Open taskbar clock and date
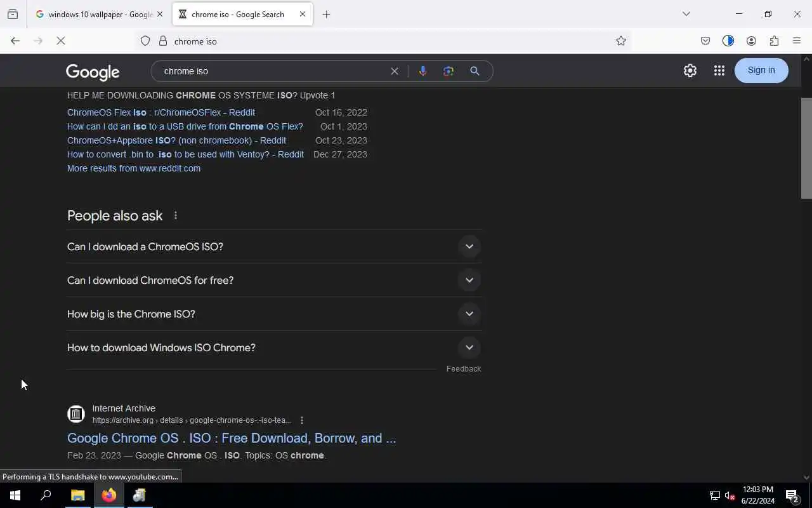The height and width of the screenshot is (508, 812). [758, 495]
